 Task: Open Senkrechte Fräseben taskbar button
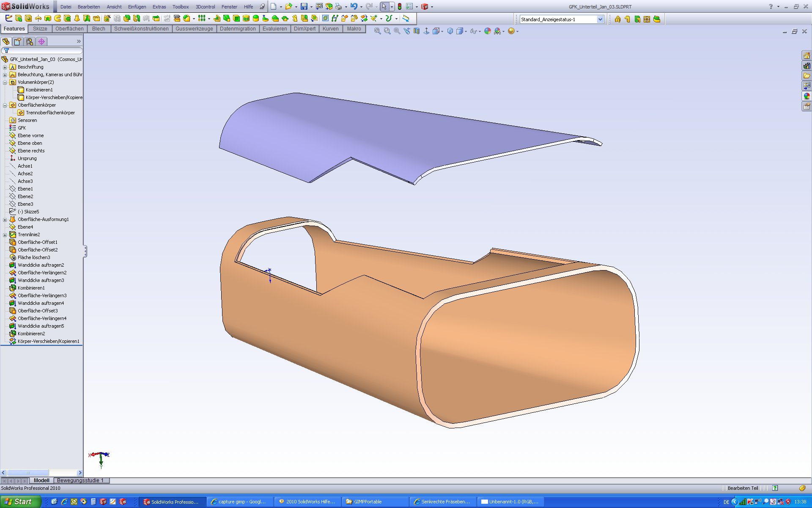pyautogui.click(x=443, y=502)
